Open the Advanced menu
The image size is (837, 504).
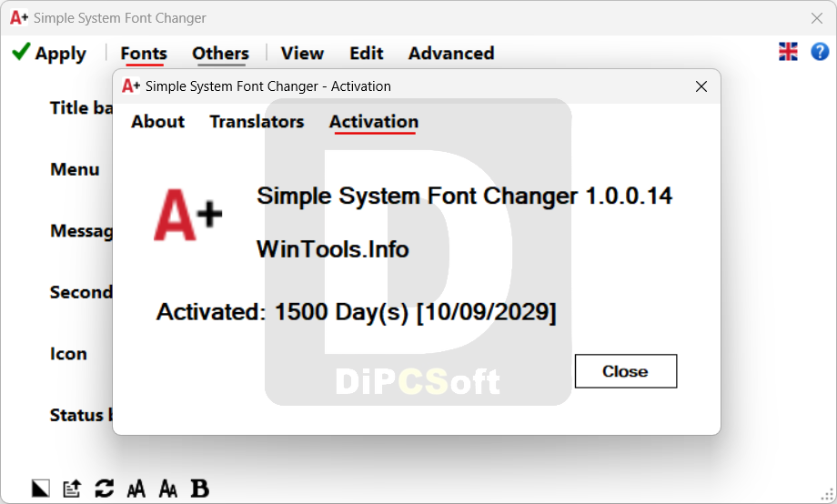(x=451, y=54)
